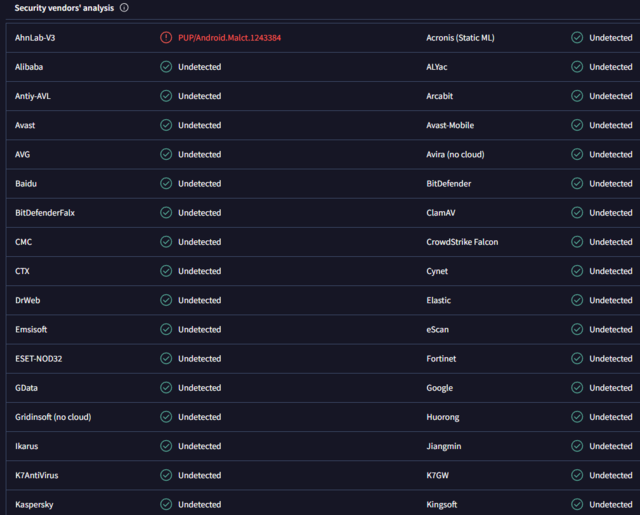Click the check icon for ALYac

pos(577,67)
